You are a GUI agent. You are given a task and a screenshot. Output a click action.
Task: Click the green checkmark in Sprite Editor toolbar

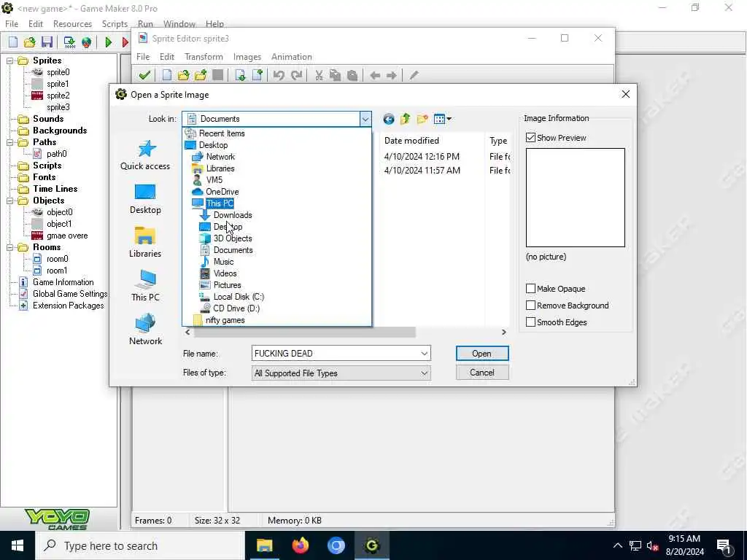(144, 75)
